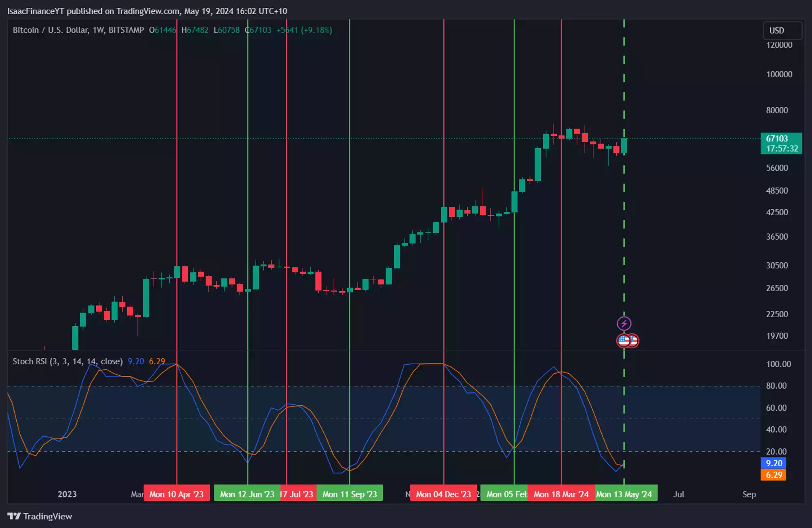Select the Mon 12 Jun '23 green date marker
The width and height of the screenshot is (812, 528).
pyautogui.click(x=247, y=494)
